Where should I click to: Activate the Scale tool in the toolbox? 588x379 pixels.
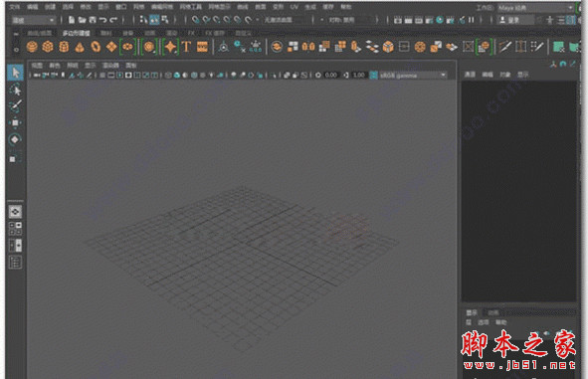tap(15, 157)
